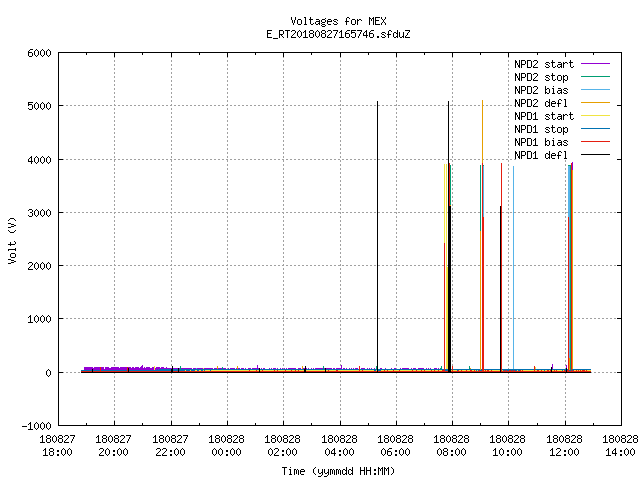The image size is (640, 480).
Task: Click the 'NPD1 bias' legend label
Action: (541, 142)
